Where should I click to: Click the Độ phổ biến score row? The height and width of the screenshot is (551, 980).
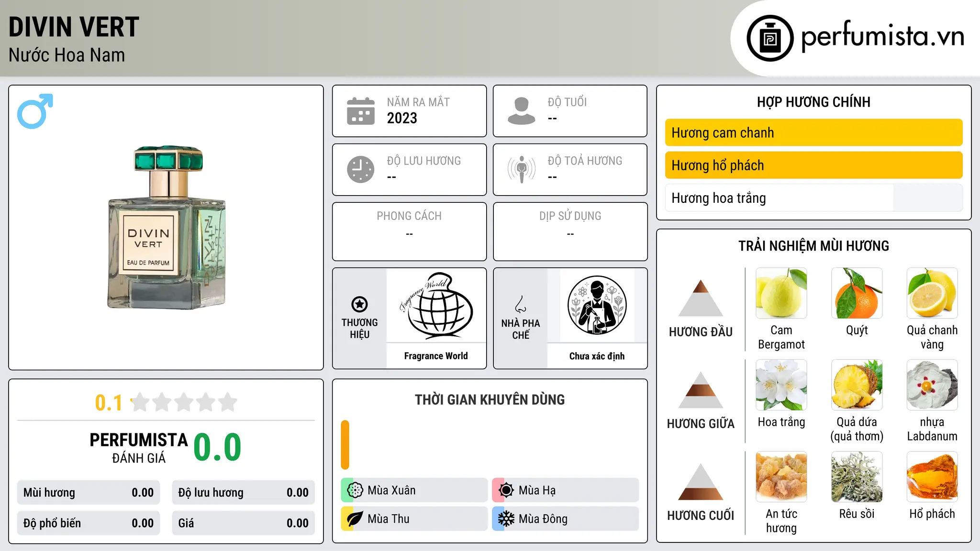tap(89, 523)
